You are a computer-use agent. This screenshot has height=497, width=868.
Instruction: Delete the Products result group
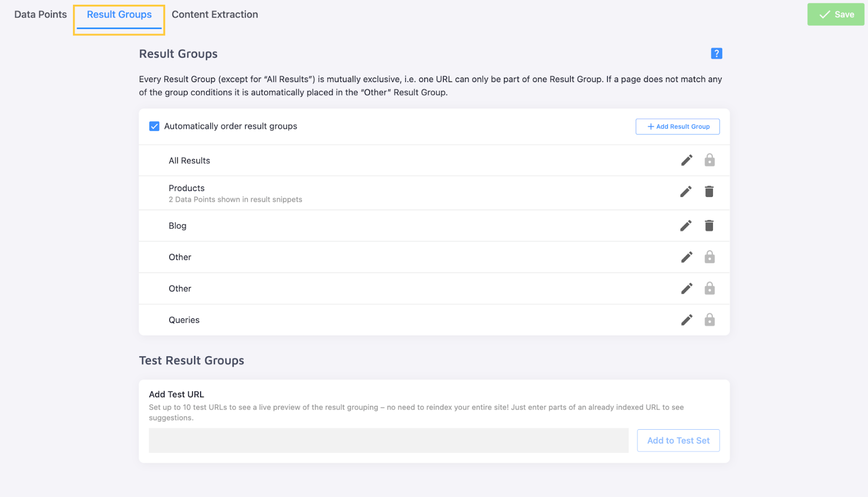coord(709,192)
